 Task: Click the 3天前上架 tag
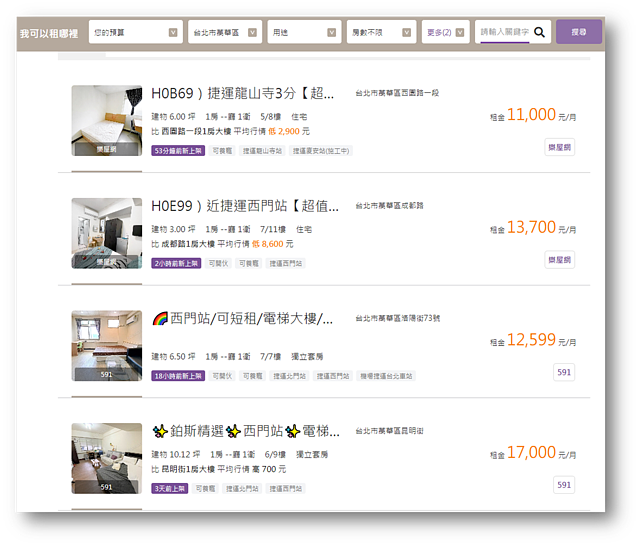170,488
